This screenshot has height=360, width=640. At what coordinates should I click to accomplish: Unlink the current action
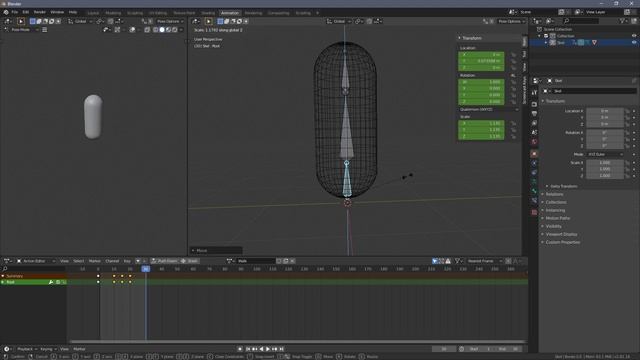(292, 261)
